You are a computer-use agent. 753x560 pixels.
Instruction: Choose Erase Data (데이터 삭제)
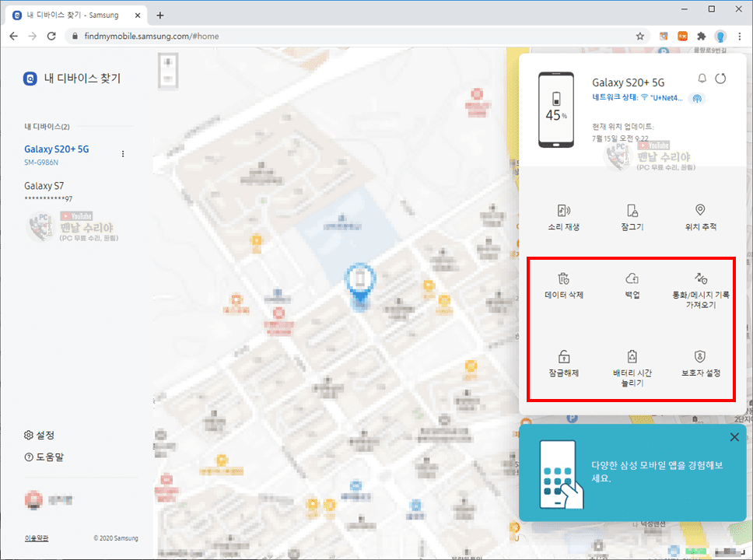pos(564,285)
